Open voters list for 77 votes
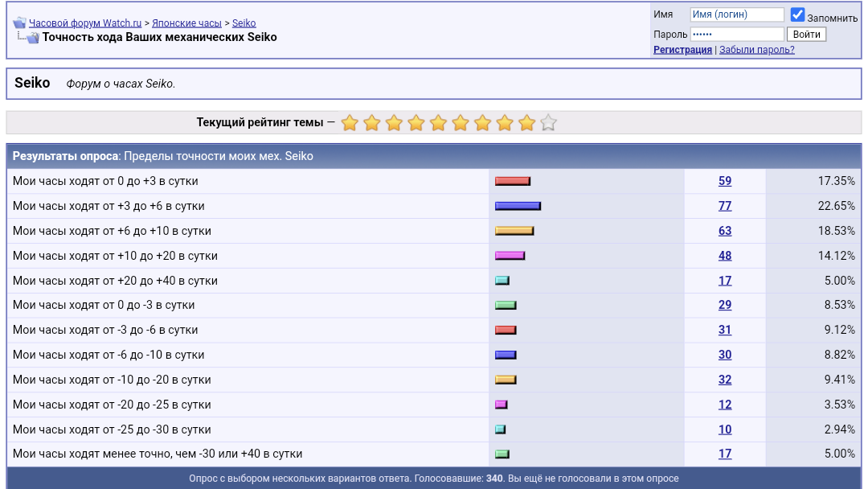 pyautogui.click(x=725, y=206)
